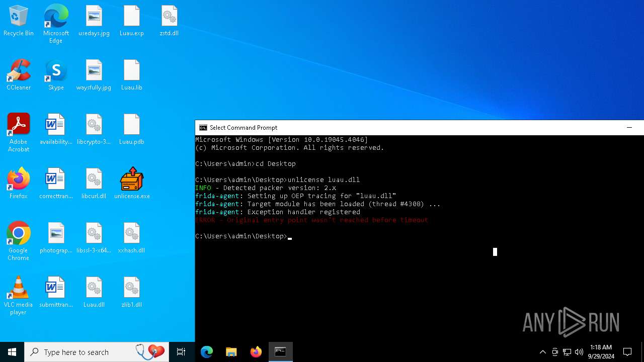Open the VLC media player shortcut

point(19,296)
